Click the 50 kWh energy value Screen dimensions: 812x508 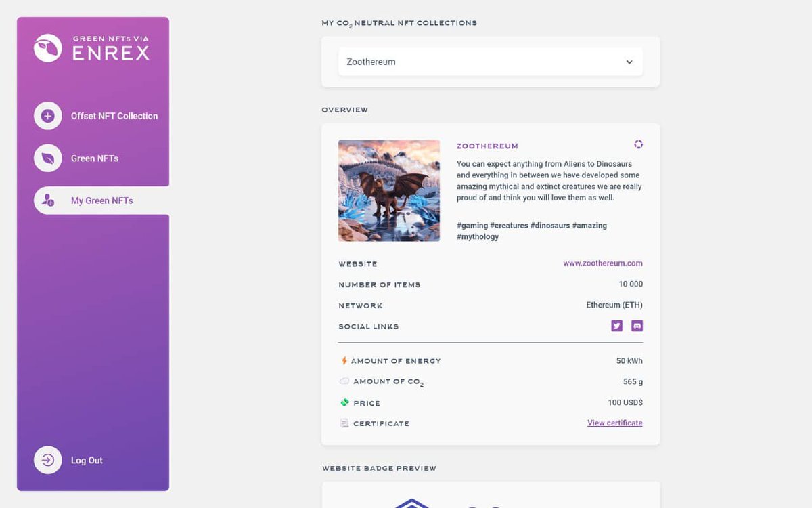[x=629, y=361]
